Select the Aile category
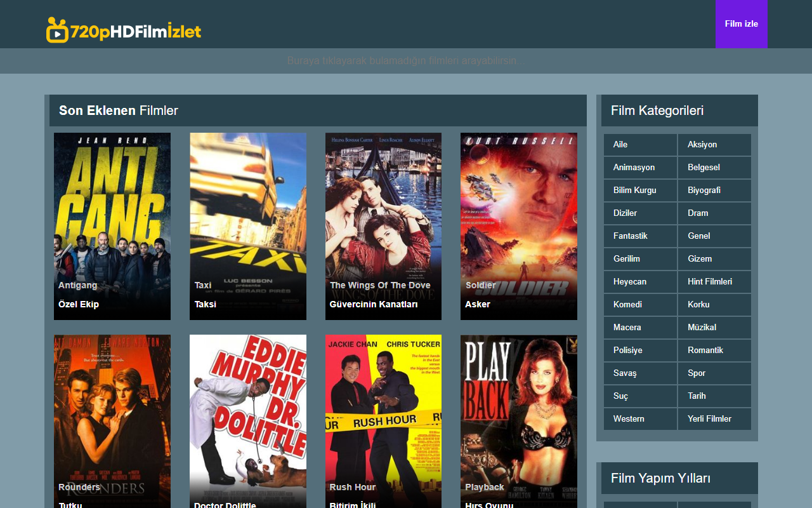812x508 pixels. click(640, 145)
